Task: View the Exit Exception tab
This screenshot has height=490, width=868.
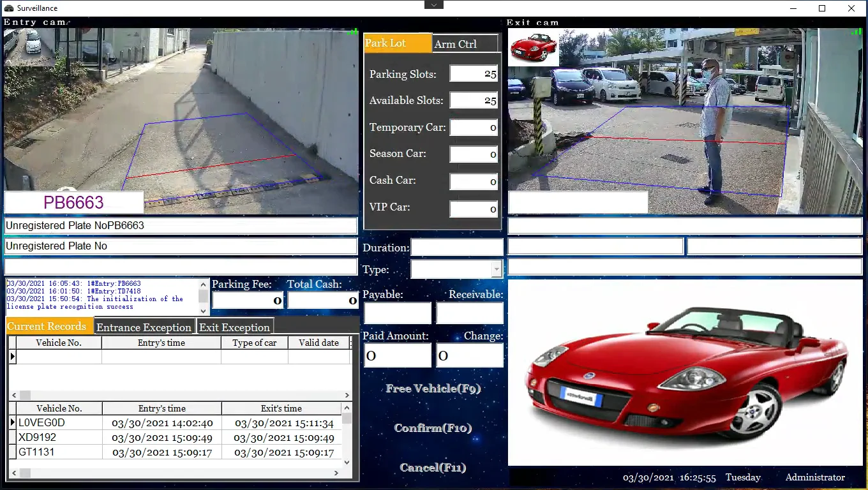Action: pyautogui.click(x=235, y=327)
